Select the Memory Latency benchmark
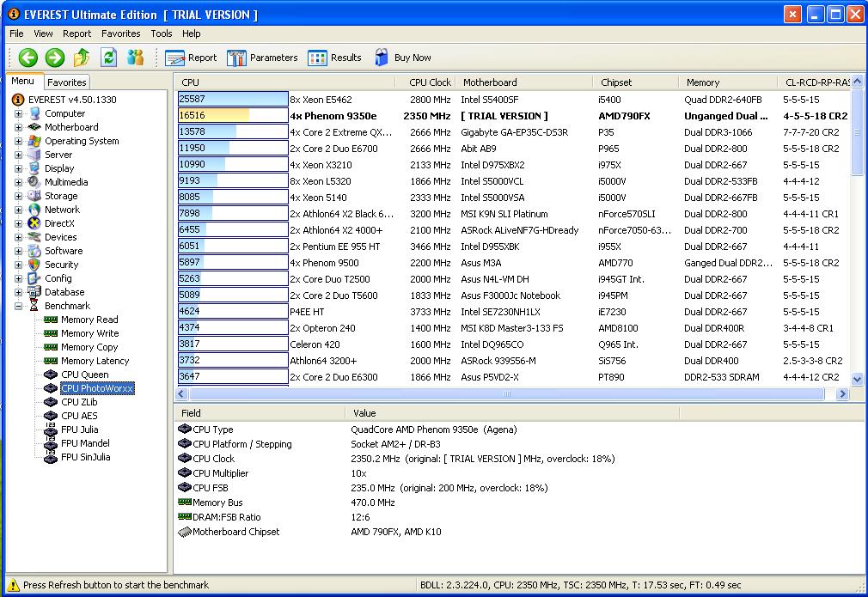This screenshot has width=868, height=597. 95,361
